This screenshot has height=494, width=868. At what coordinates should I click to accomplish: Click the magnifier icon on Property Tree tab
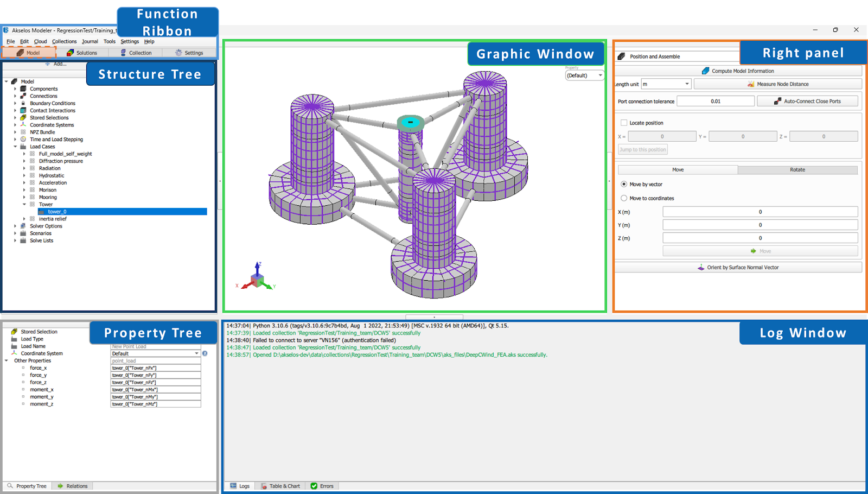click(10, 486)
